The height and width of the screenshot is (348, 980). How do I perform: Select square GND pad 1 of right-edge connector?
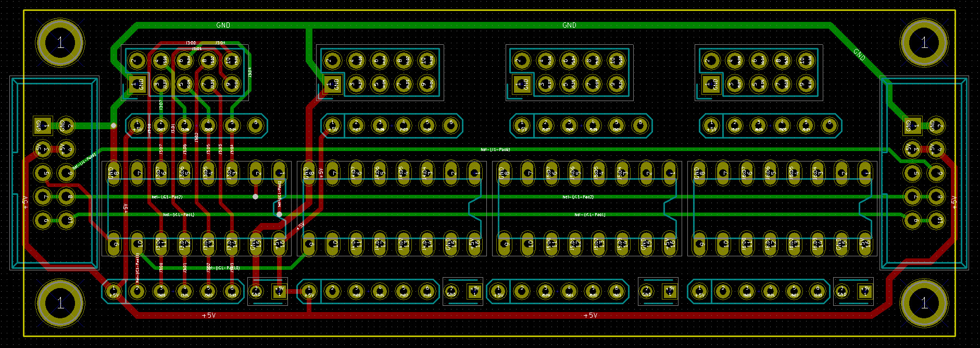(x=912, y=125)
